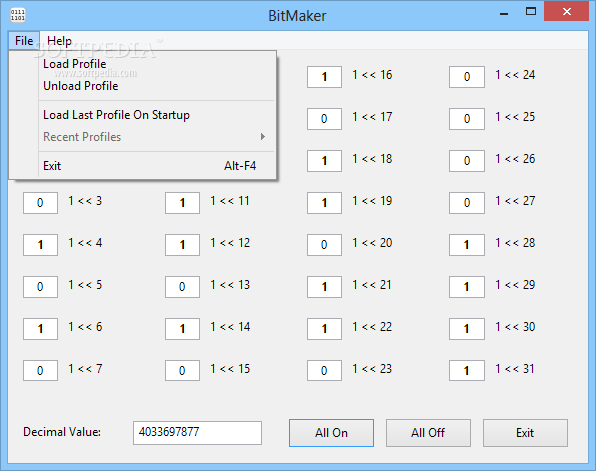The height and width of the screenshot is (471, 596).
Task: Toggle the bit box for 1 << 19
Action: (x=324, y=203)
